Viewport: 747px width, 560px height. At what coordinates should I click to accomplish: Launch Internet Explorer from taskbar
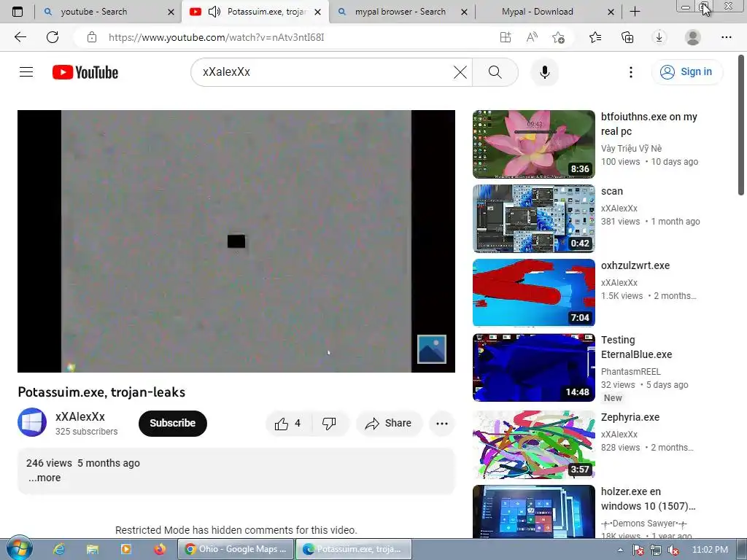(59, 549)
